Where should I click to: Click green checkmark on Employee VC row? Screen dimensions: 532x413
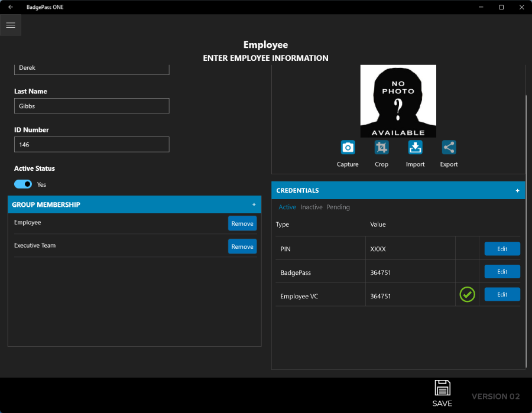coord(467,294)
